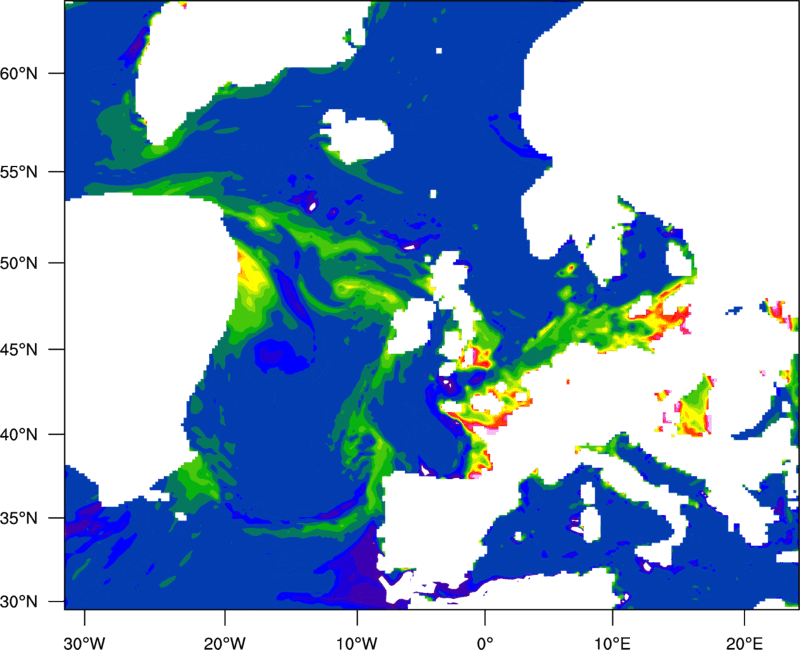Pick the 20°E longitude axis label

click(743, 631)
